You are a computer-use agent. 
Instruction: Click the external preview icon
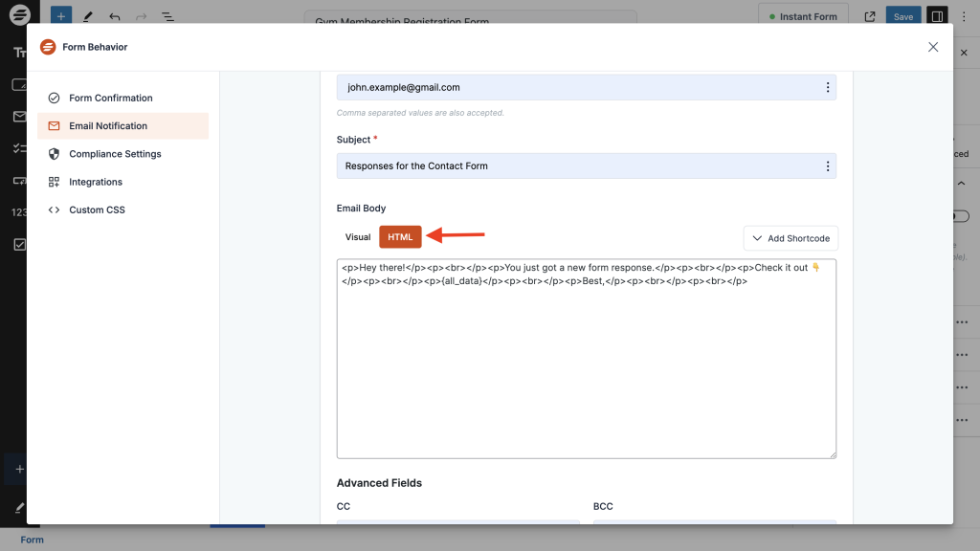870,16
